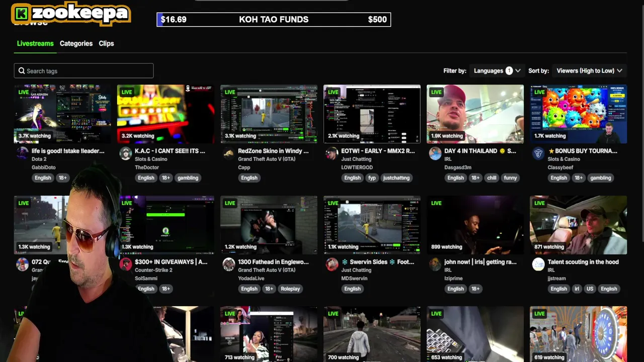The width and height of the screenshot is (644, 362).
Task: Click the search magnifier icon in tags field
Action: (22, 71)
